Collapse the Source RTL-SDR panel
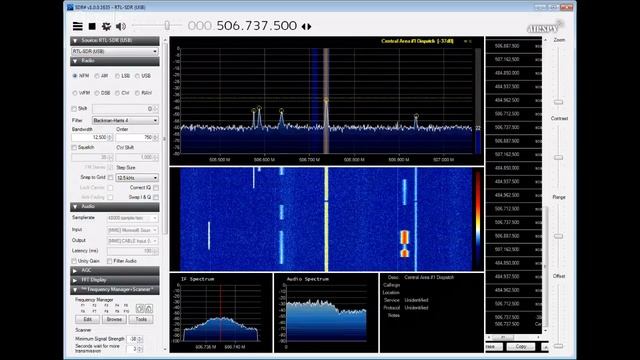Screen dimensions: 640x360 [115, 40]
